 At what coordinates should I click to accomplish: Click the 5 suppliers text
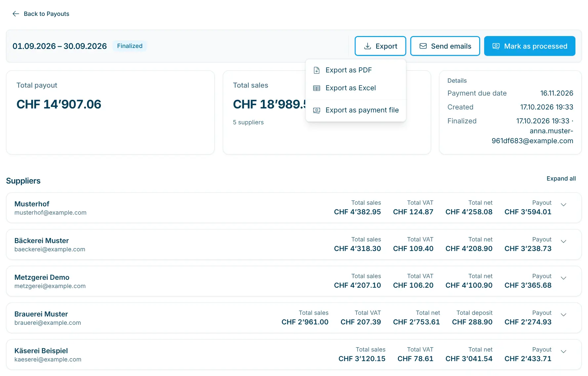(x=248, y=122)
